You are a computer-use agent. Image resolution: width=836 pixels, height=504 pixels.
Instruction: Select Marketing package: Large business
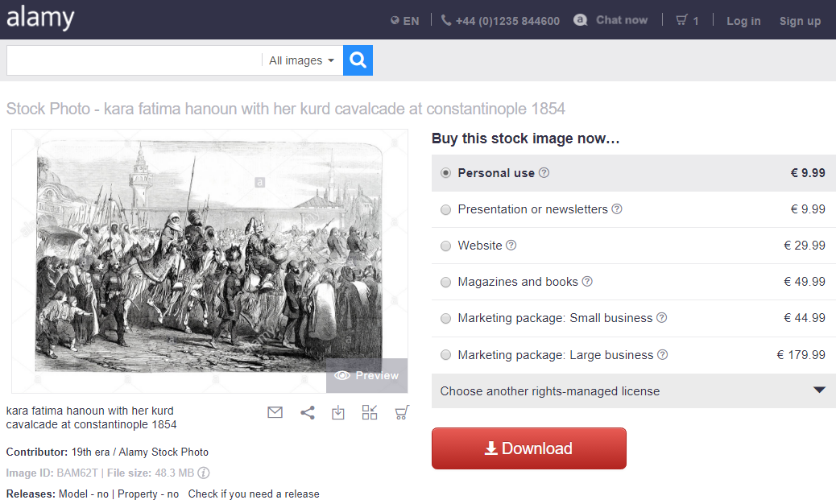coord(445,355)
